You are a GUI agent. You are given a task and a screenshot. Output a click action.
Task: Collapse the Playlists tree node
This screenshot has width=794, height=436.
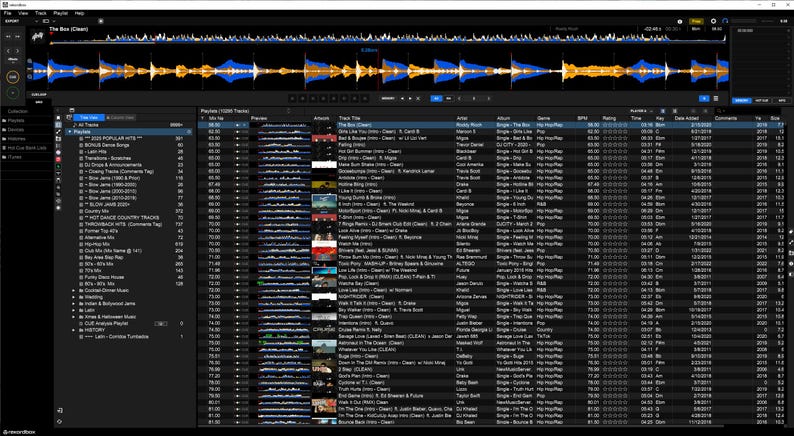(70, 132)
